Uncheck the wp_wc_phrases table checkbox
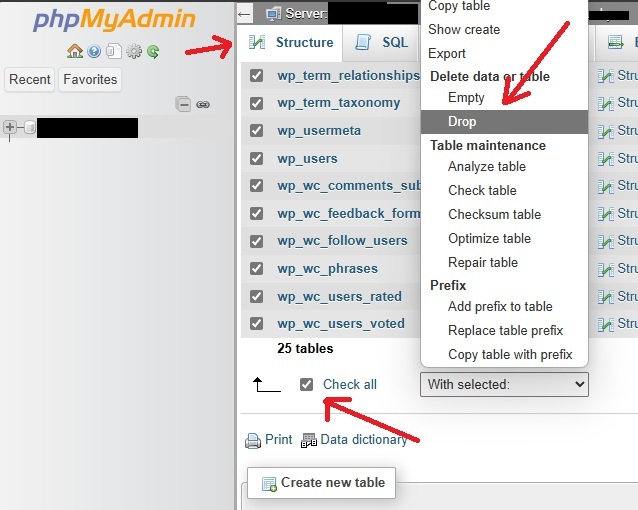This screenshot has width=638, height=510. [257, 268]
